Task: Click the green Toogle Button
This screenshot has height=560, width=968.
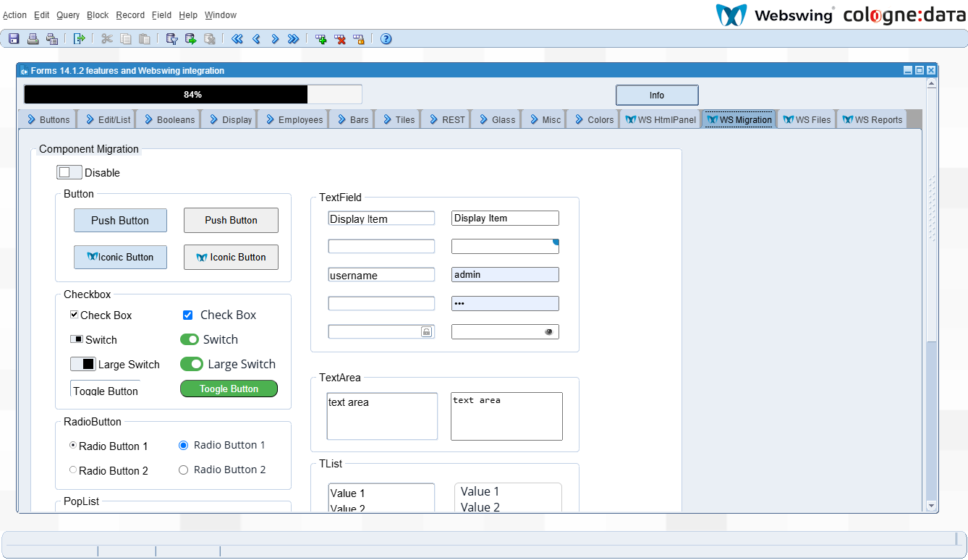Action: pyautogui.click(x=229, y=389)
